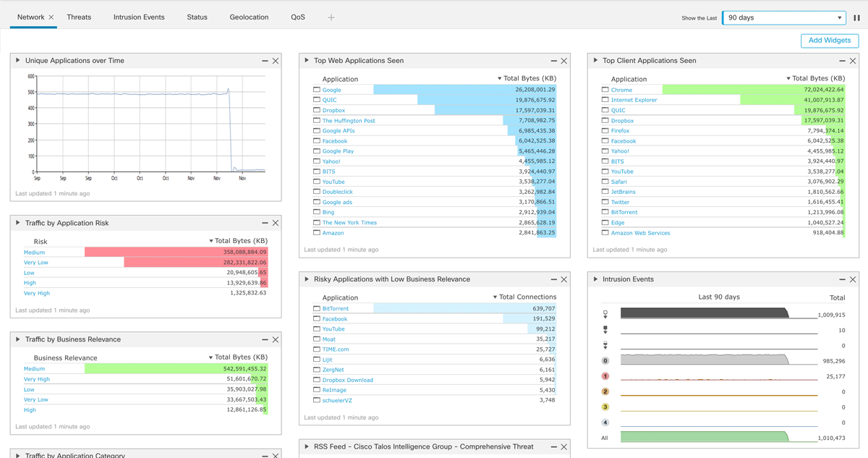This screenshot has height=458, width=868.
Task: Switch to the Intrusion Events tab
Action: pyautogui.click(x=139, y=17)
